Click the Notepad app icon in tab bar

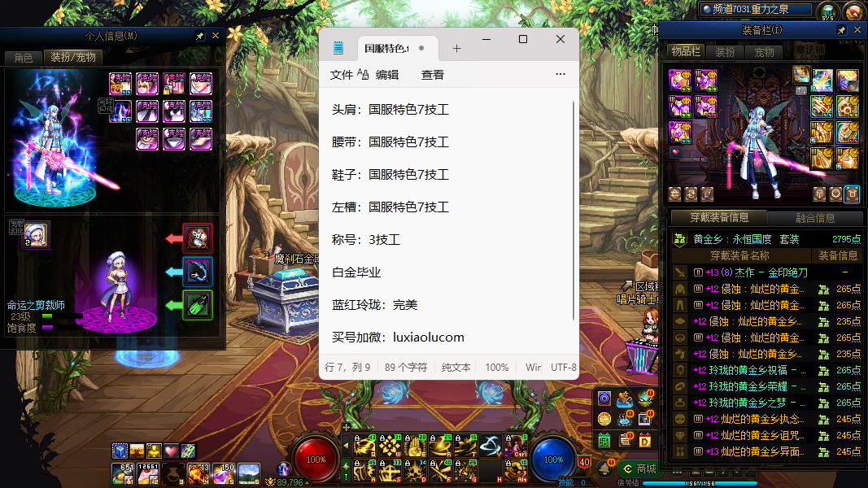point(338,48)
